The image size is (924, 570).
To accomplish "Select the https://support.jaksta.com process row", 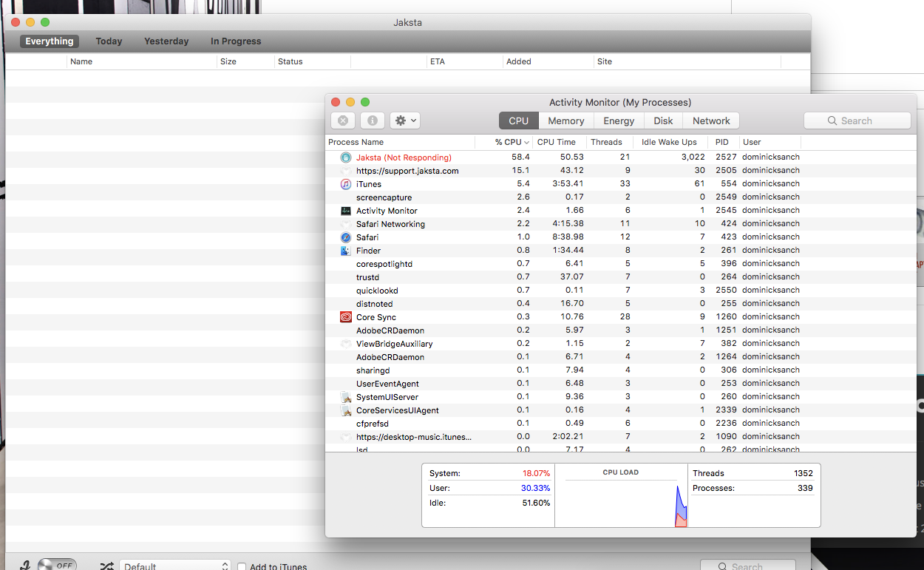I will (621, 171).
